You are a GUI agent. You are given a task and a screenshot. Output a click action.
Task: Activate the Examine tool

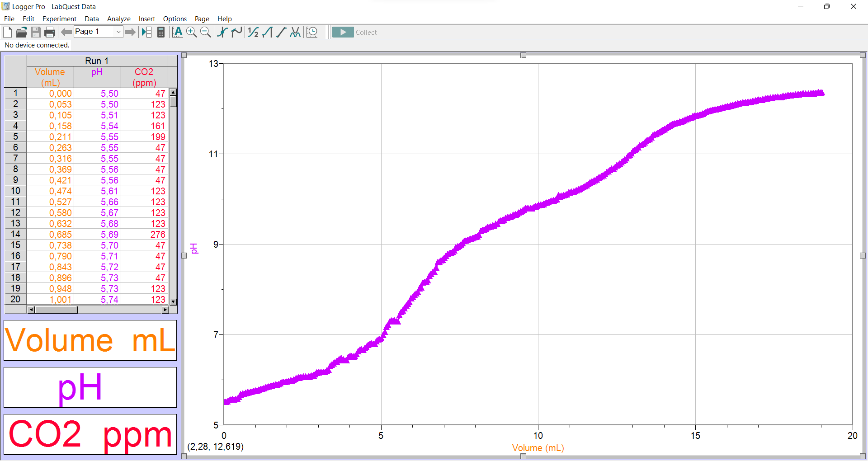coord(222,32)
